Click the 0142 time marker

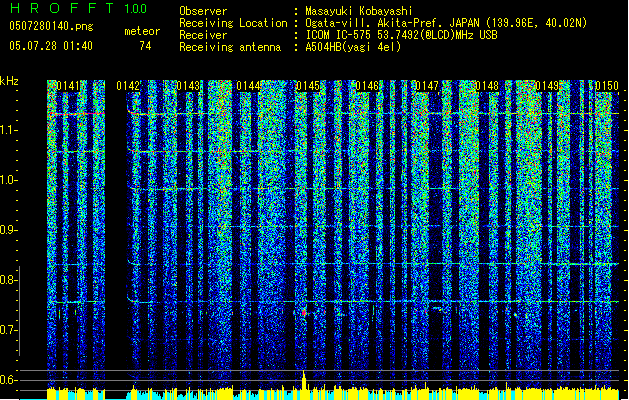pyautogui.click(x=128, y=86)
